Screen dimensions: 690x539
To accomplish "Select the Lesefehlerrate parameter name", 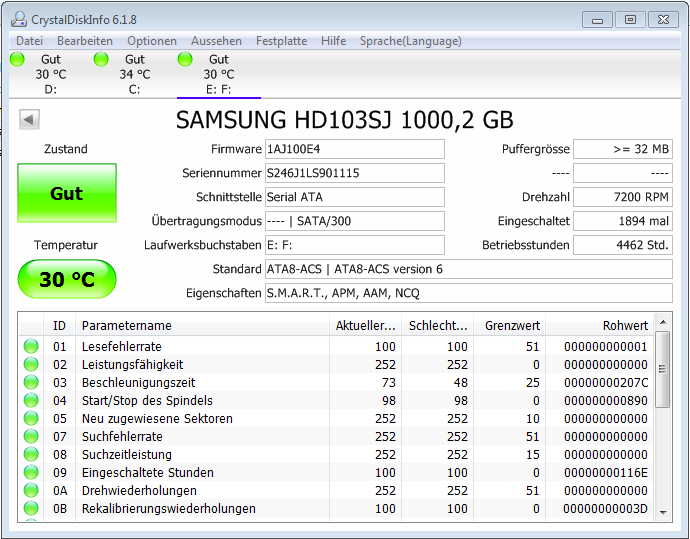I will tap(122, 347).
